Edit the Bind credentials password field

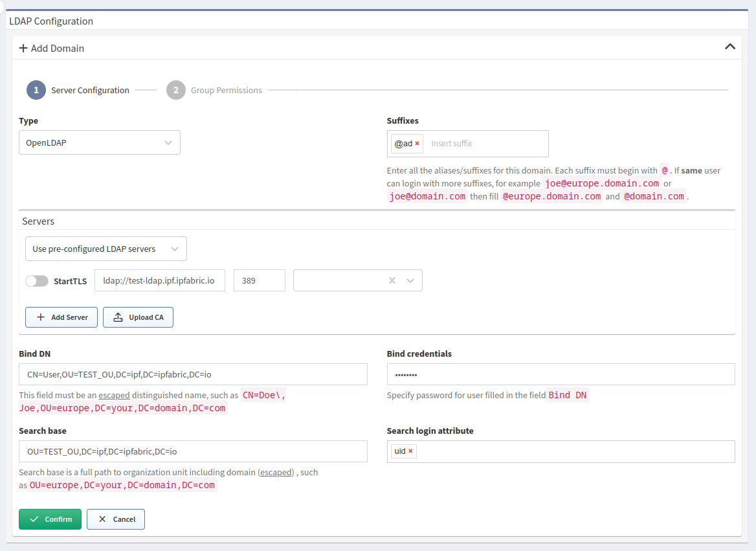point(561,374)
